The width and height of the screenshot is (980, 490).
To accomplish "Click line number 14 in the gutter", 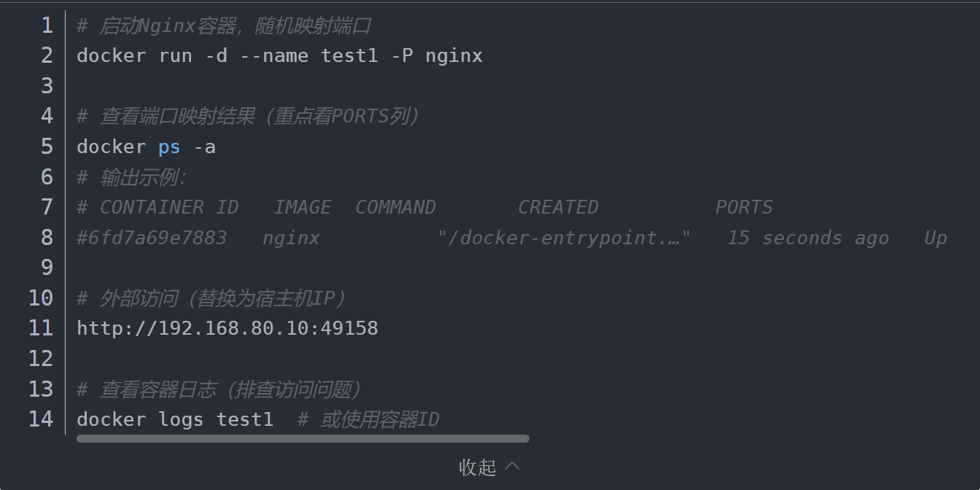I will 42,419.
